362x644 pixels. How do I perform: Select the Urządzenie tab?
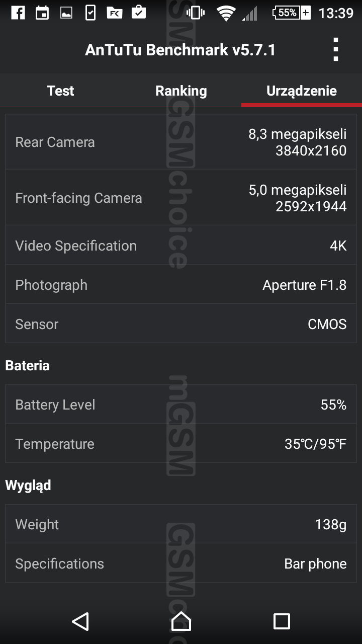[x=302, y=91]
